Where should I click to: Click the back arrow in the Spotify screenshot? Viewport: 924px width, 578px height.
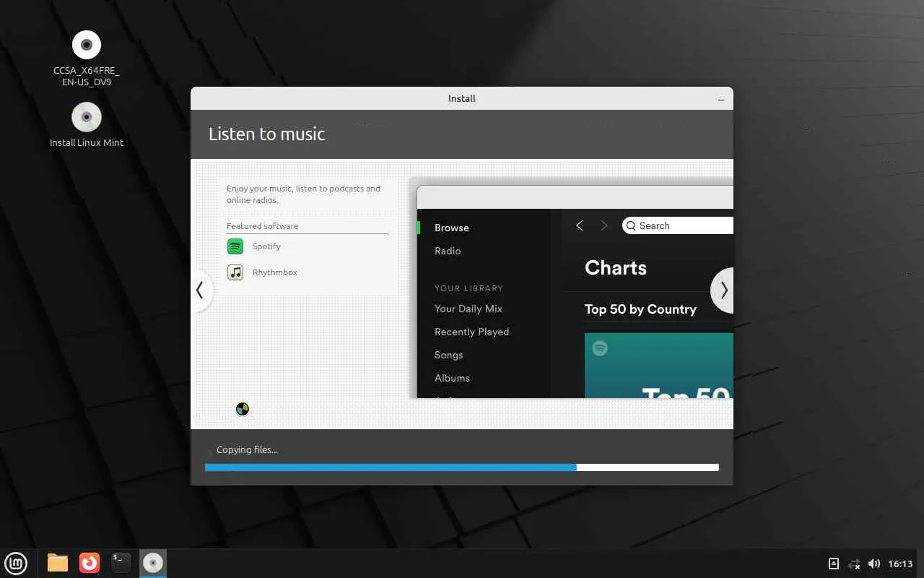[x=580, y=226]
